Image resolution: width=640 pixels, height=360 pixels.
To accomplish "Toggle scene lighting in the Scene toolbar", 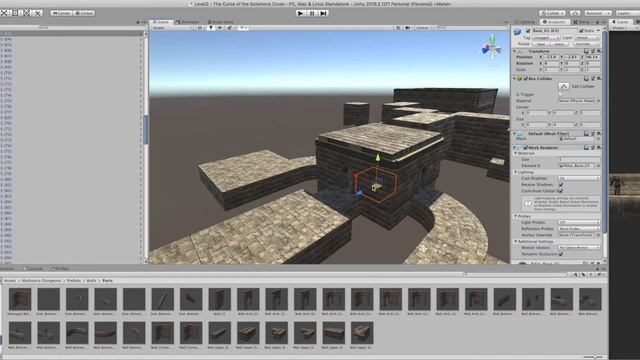I will (211, 28).
